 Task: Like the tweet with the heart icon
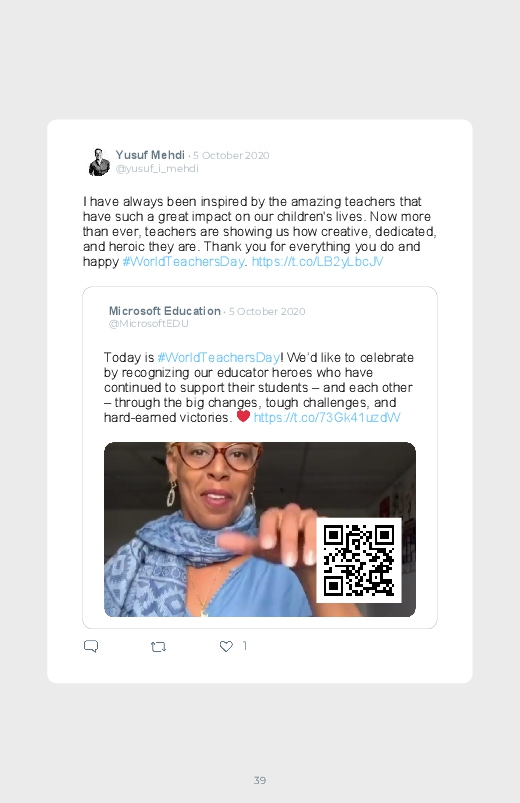coord(226,646)
